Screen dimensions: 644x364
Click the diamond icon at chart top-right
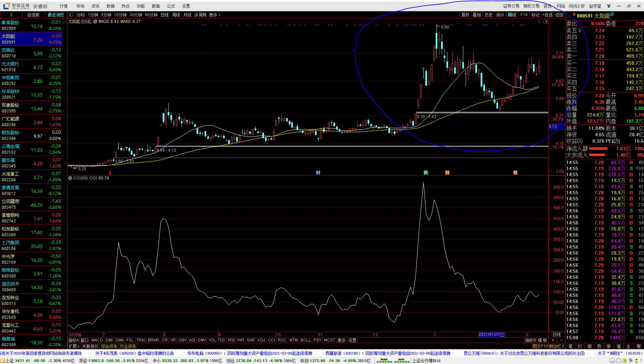pos(539,21)
